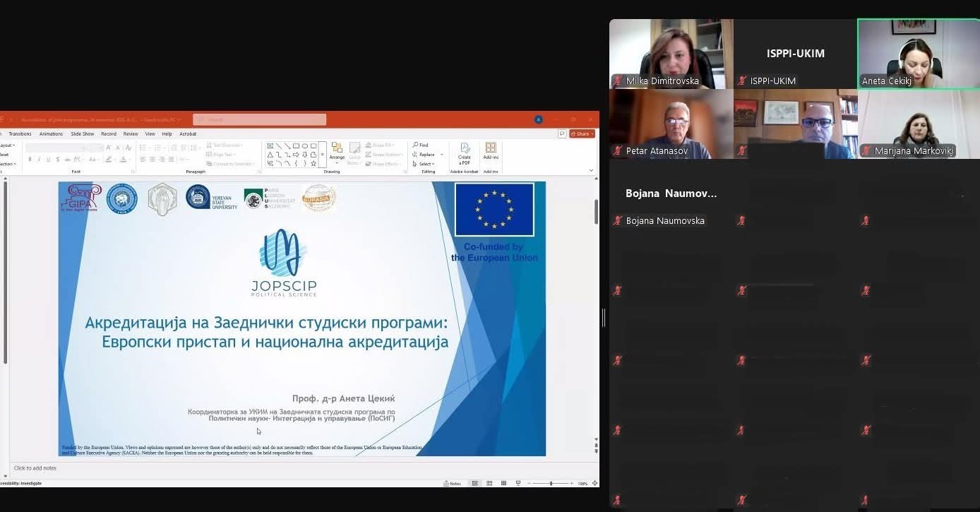This screenshot has height=512, width=980.
Task: Switch to Slide Sorter view
Action: pyautogui.click(x=489, y=483)
